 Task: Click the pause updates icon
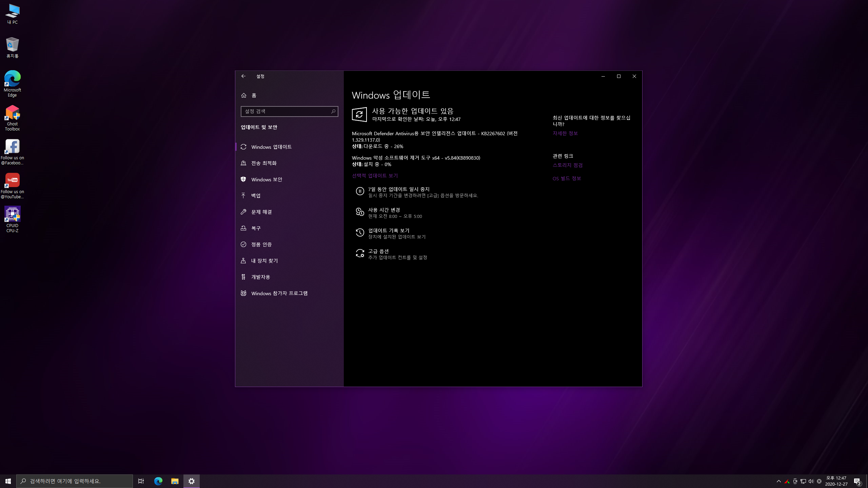pos(360,191)
